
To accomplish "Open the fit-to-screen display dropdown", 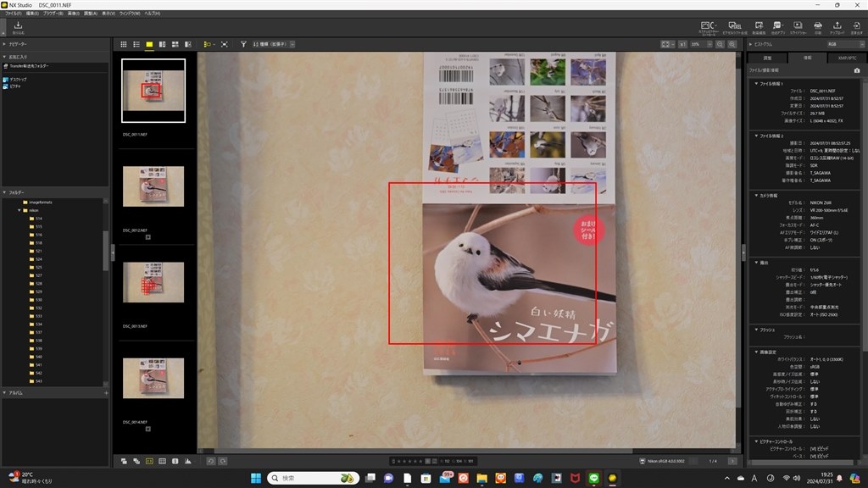I will click(668, 44).
